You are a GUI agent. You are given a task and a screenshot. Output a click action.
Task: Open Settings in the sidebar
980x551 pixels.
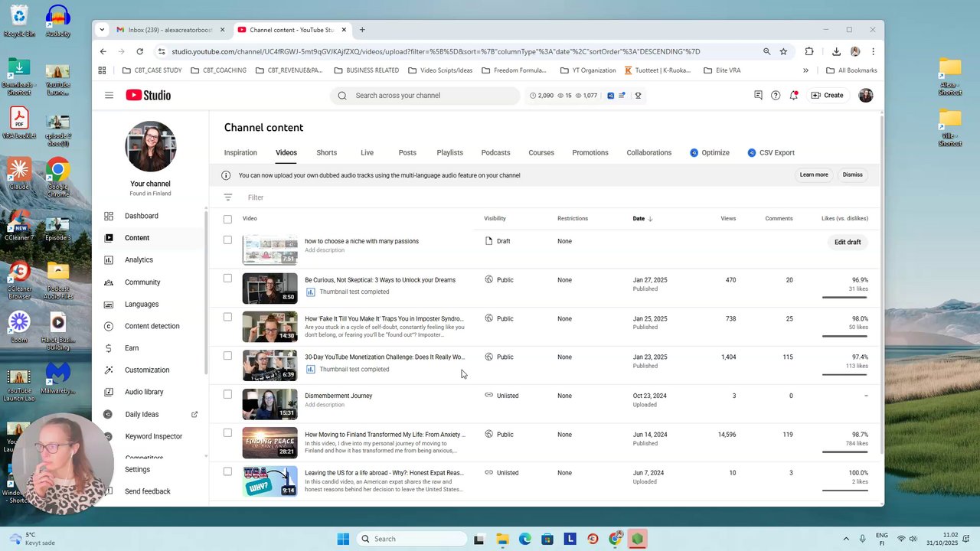coord(138,469)
